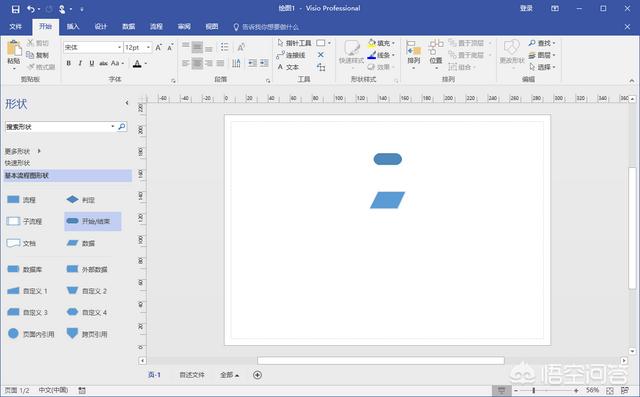Toggle Bold formatting
This screenshot has height=397, width=640.
(69, 63)
